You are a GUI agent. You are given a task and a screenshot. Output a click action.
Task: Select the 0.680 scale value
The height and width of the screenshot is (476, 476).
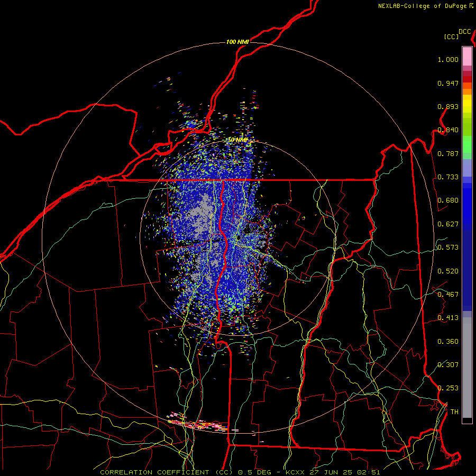pyautogui.click(x=448, y=200)
